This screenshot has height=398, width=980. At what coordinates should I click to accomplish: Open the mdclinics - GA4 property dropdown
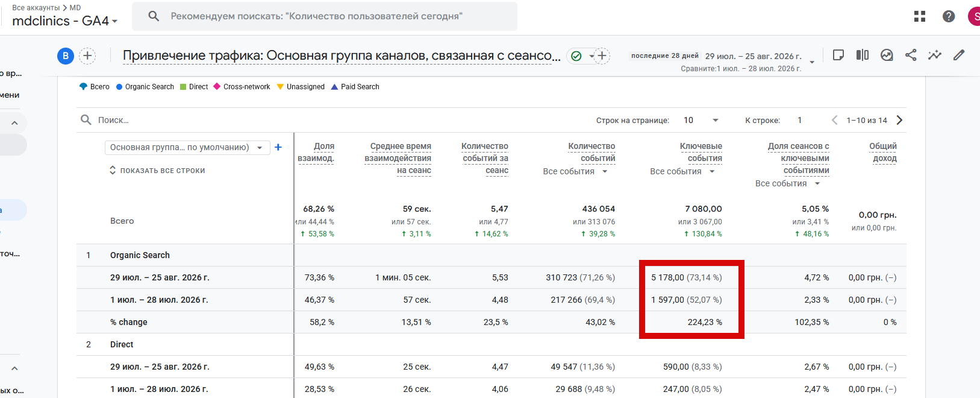coord(64,21)
